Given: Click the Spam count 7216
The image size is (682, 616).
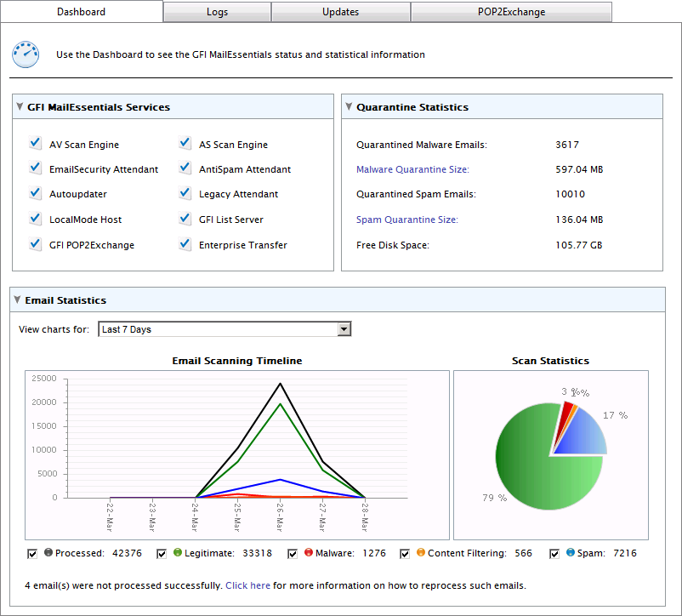Looking at the screenshot, I should (x=625, y=553).
